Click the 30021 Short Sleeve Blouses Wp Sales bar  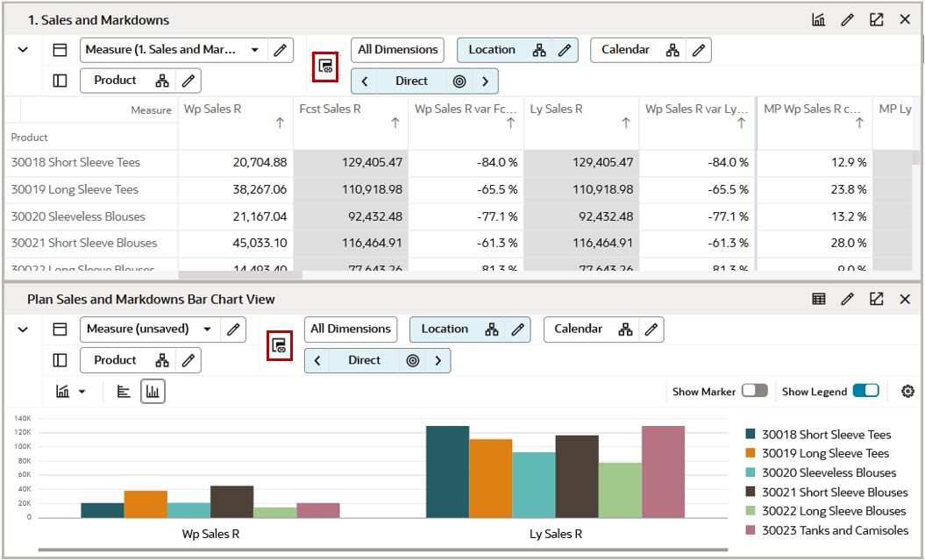(x=231, y=501)
